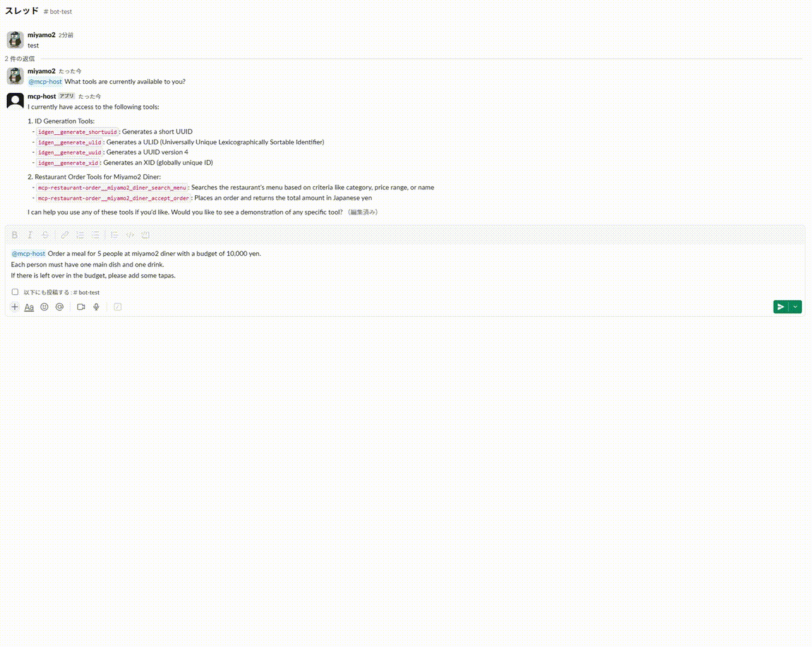Image resolution: width=812 pixels, height=647 pixels.
Task: Start an ordered list in the composer
Action: 80,235
